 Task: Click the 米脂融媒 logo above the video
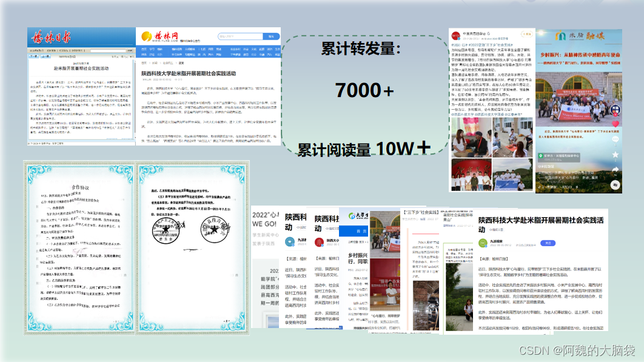578,34
